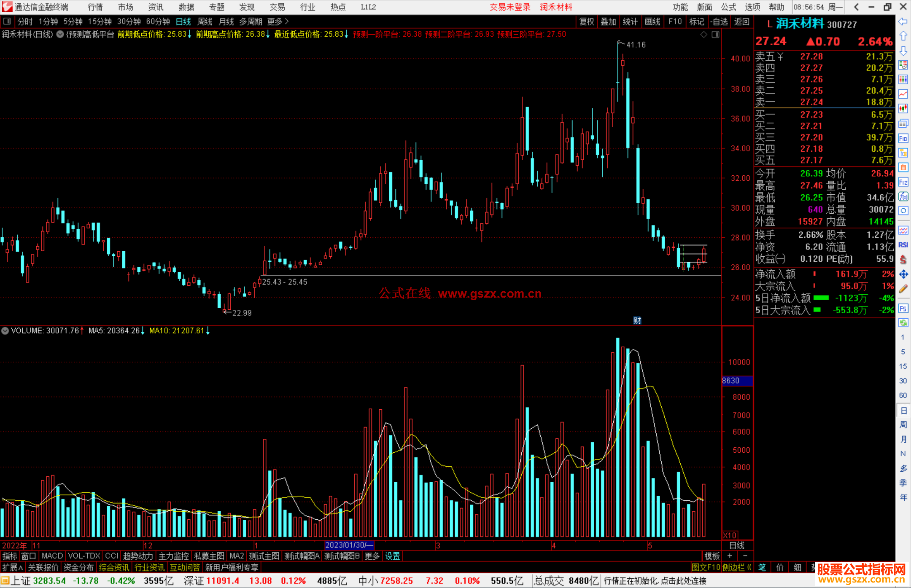
Task: Toggle the left panel icon before 分时
Action: [7, 21]
